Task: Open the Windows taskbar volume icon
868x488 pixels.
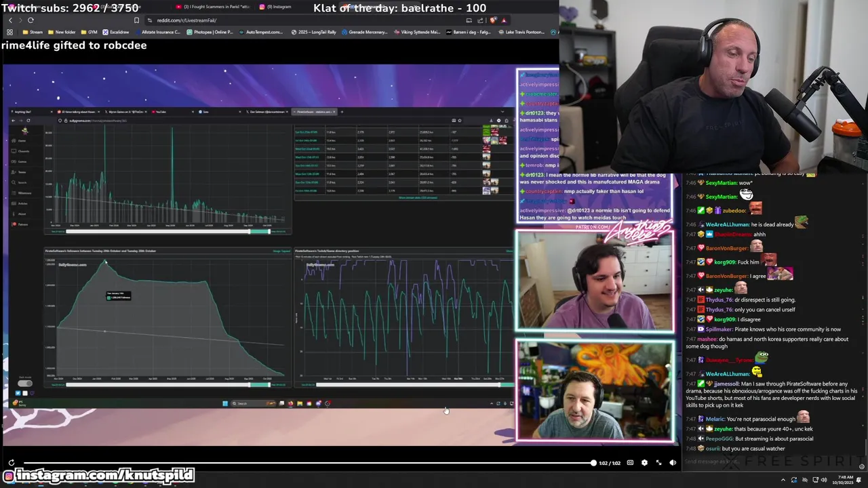Action: click(x=824, y=480)
